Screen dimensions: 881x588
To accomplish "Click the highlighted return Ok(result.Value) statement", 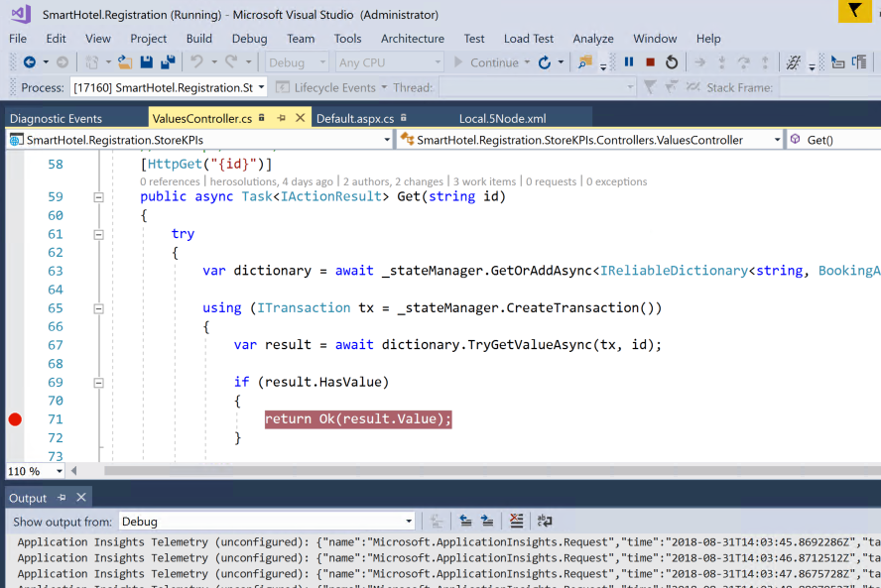I will point(358,419).
